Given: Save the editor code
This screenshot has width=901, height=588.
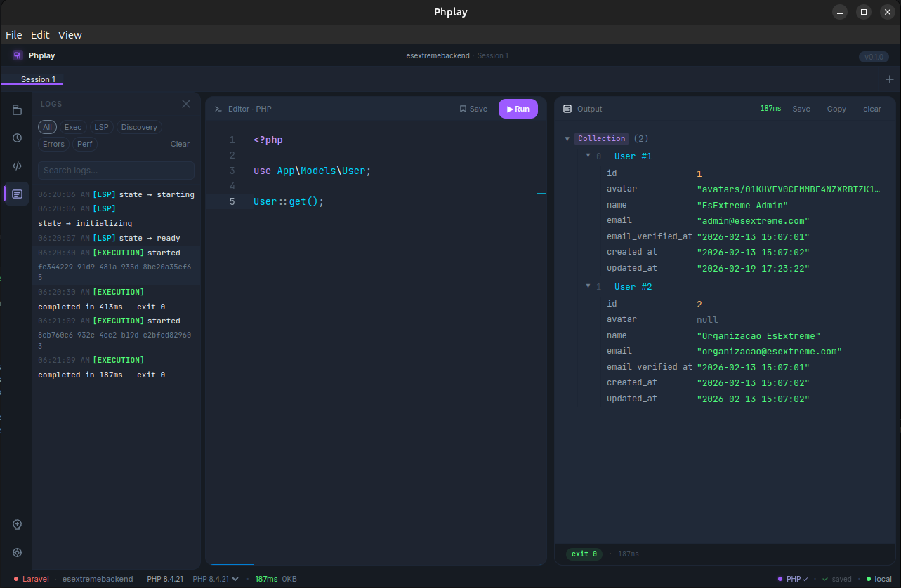Looking at the screenshot, I should 473,109.
